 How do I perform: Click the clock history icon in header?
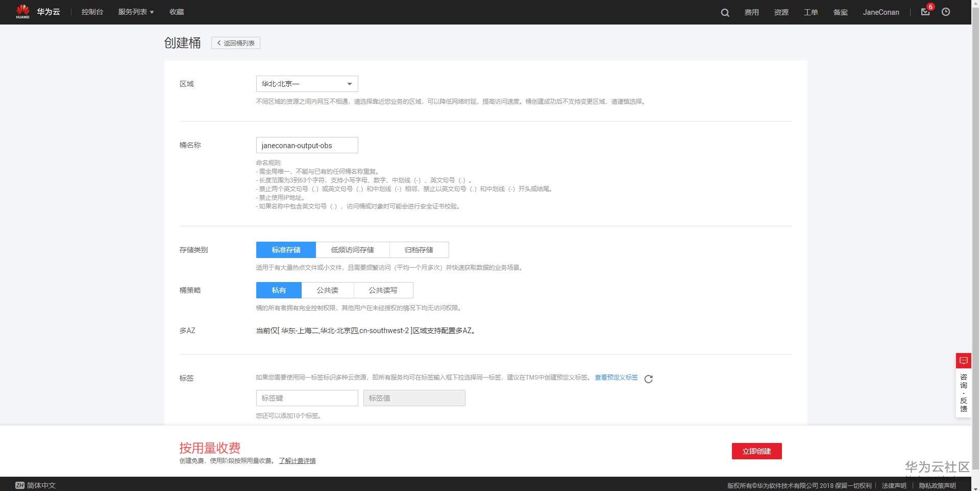pos(946,12)
